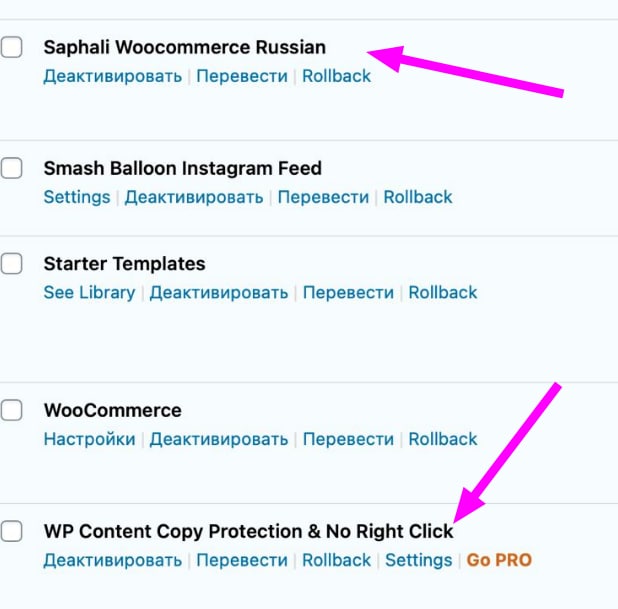This screenshot has width=618, height=609.
Task: Open See Library for Starter Templates
Action: [89, 293]
